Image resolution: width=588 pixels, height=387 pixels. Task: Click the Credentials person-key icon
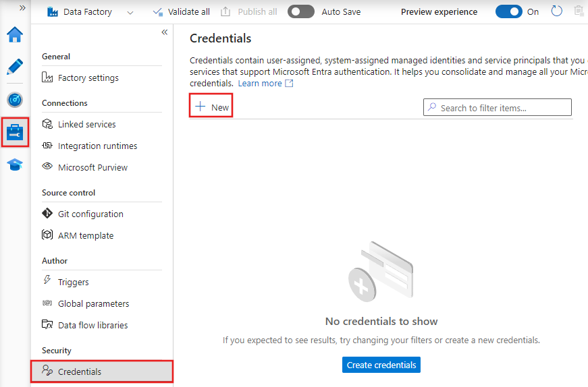(x=47, y=370)
